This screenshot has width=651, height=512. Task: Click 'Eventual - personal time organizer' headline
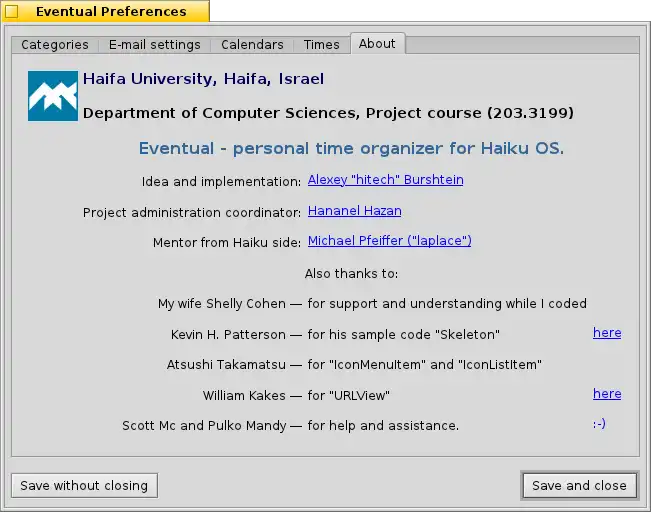tap(351, 148)
